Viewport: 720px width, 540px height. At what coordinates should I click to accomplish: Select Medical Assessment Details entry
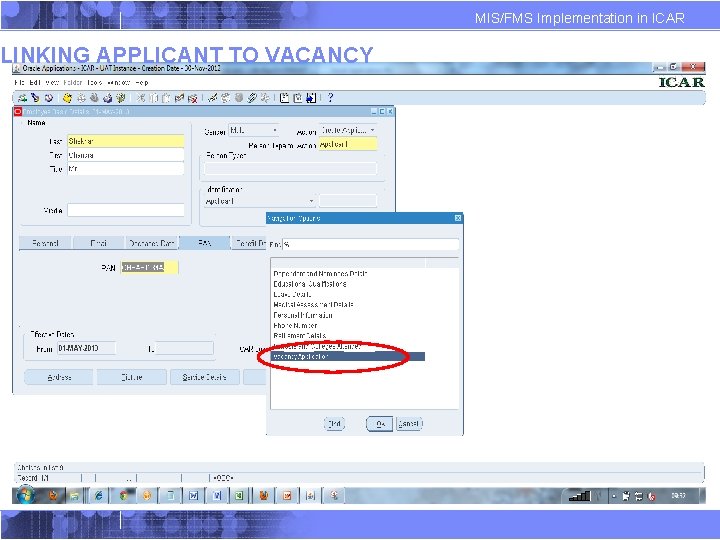click(x=313, y=304)
